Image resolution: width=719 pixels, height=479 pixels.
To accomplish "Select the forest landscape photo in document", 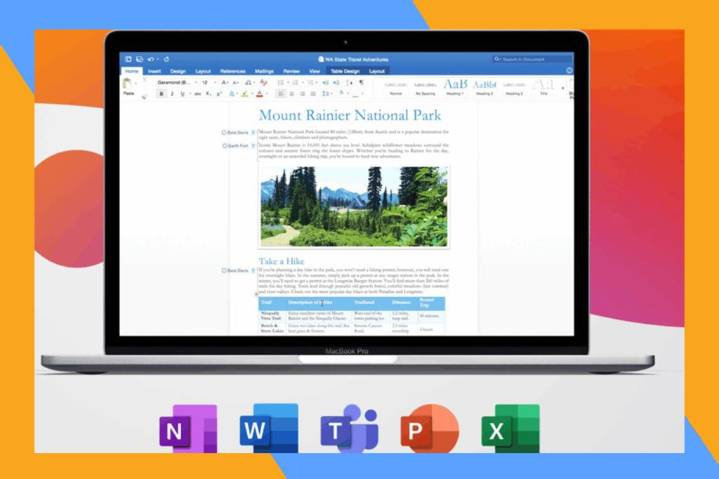I will pyautogui.click(x=354, y=206).
